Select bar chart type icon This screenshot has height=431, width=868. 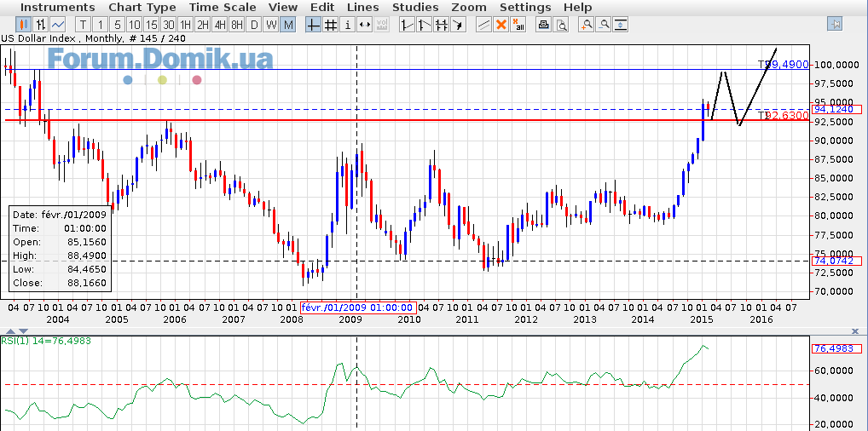[40, 25]
